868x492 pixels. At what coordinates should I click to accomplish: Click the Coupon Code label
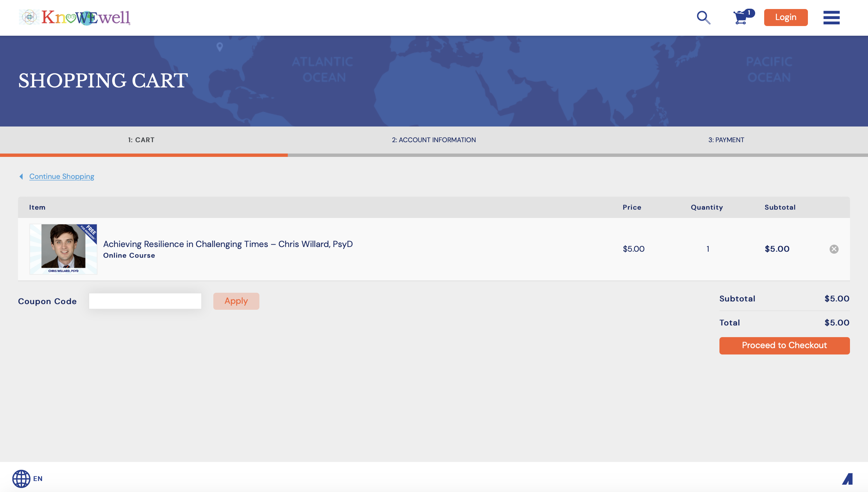[x=47, y=301]
